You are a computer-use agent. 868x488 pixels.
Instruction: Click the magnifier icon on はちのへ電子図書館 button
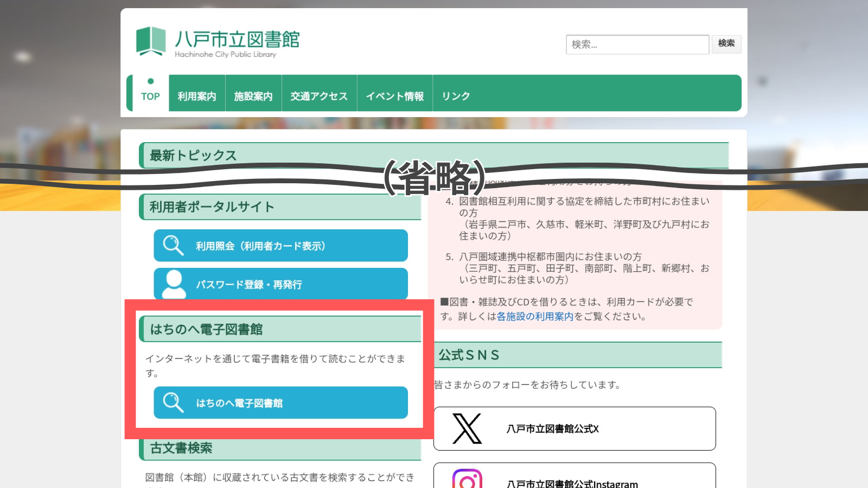173,402
